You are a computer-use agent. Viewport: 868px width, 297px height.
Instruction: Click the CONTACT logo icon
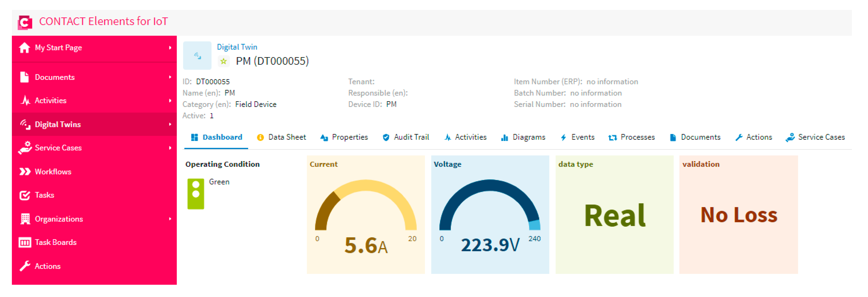coord(25,22)
